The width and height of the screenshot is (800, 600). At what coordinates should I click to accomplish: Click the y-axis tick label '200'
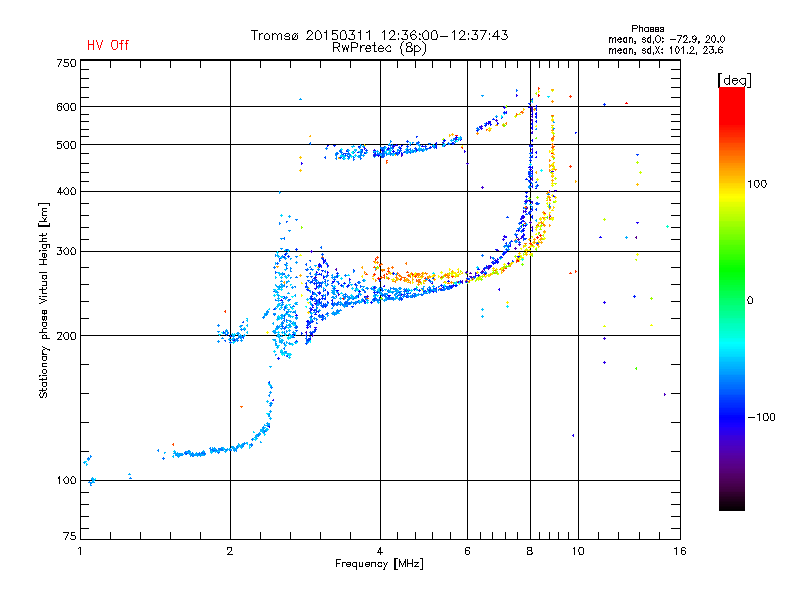click(66, 336)
